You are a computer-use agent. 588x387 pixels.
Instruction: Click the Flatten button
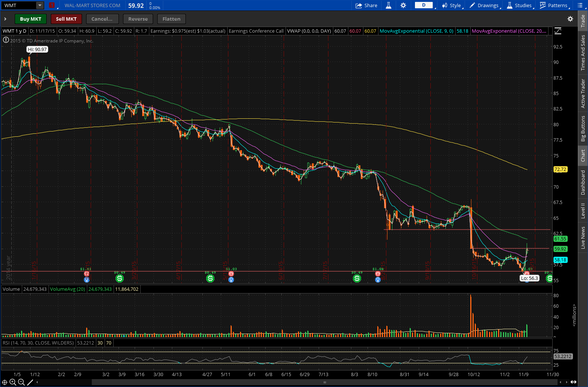(x=171, y=19)
